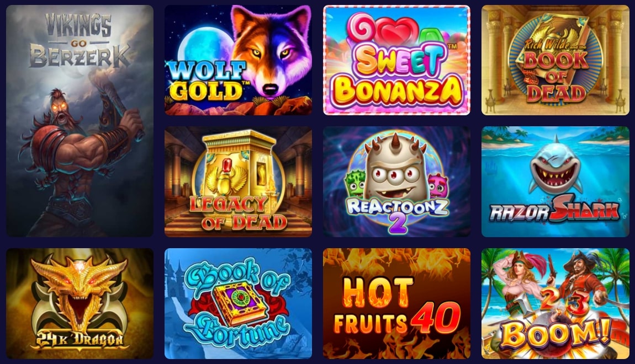Launch Hot Fruits 40 slot game
This screenshot has height=364, width=635.
tap(396, 303)
